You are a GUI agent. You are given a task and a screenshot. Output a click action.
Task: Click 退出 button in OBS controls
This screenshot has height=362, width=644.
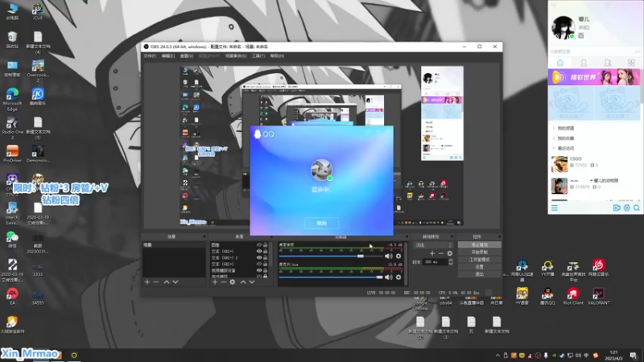[x=479, y=274]
